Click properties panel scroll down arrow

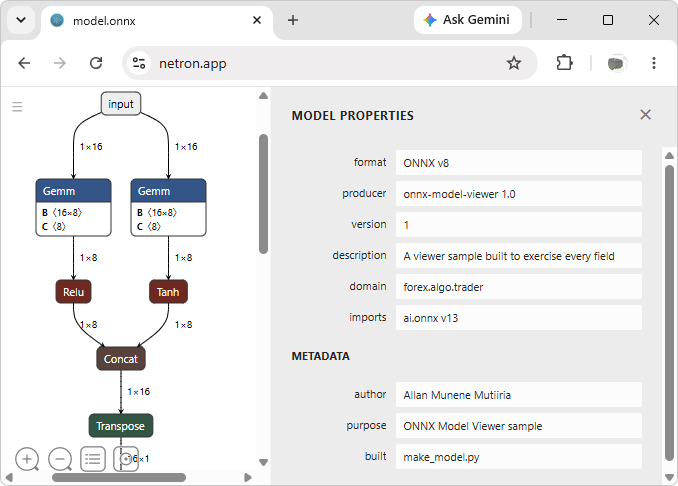point(669,477)
